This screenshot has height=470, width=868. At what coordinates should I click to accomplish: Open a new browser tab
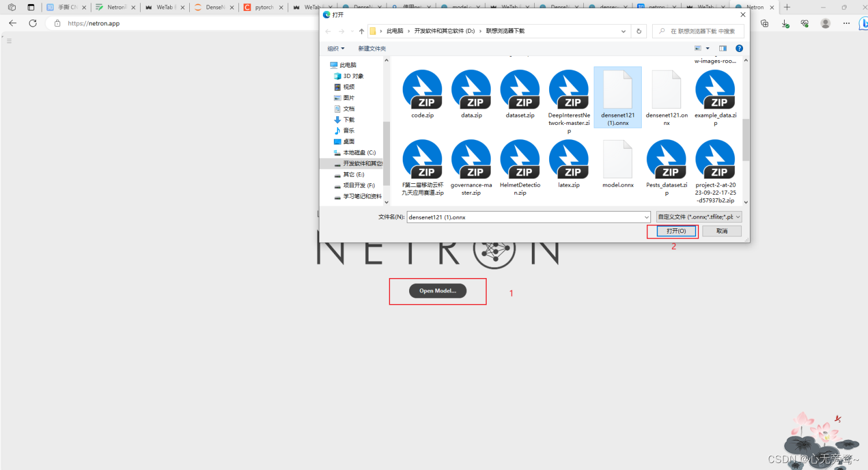tap(787, 8)
